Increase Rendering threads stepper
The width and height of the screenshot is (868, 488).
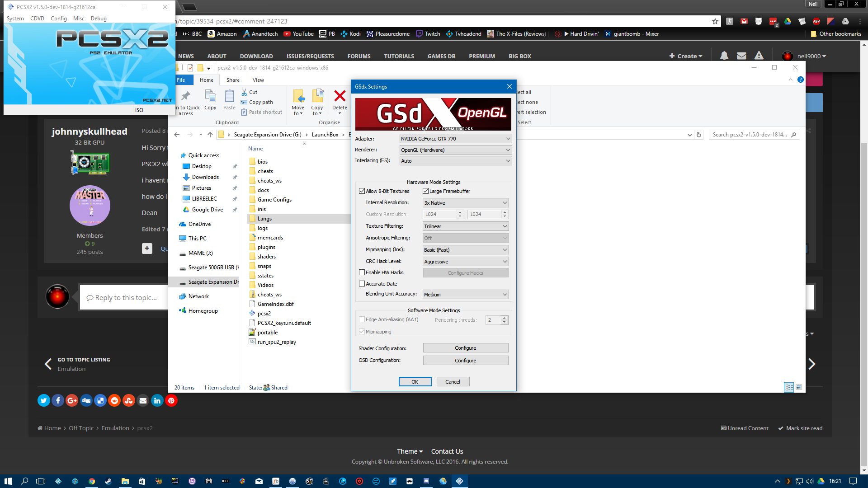[x=505, y=318]
